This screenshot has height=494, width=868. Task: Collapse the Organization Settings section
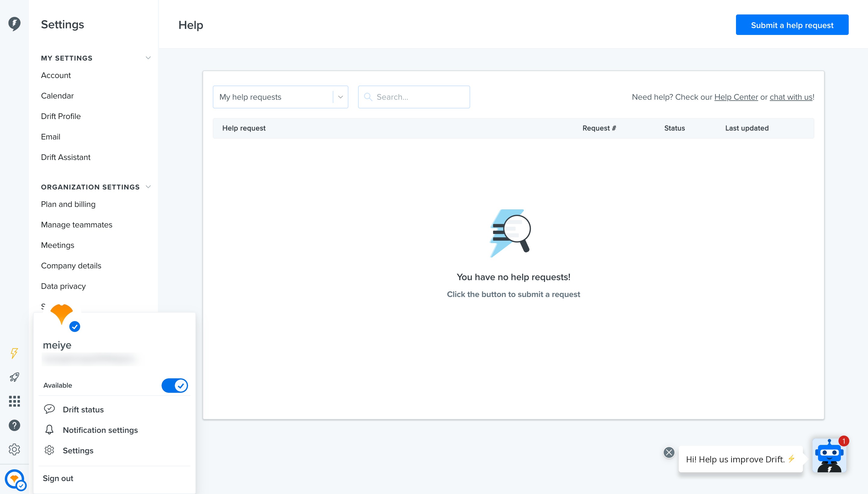point(148,187)
